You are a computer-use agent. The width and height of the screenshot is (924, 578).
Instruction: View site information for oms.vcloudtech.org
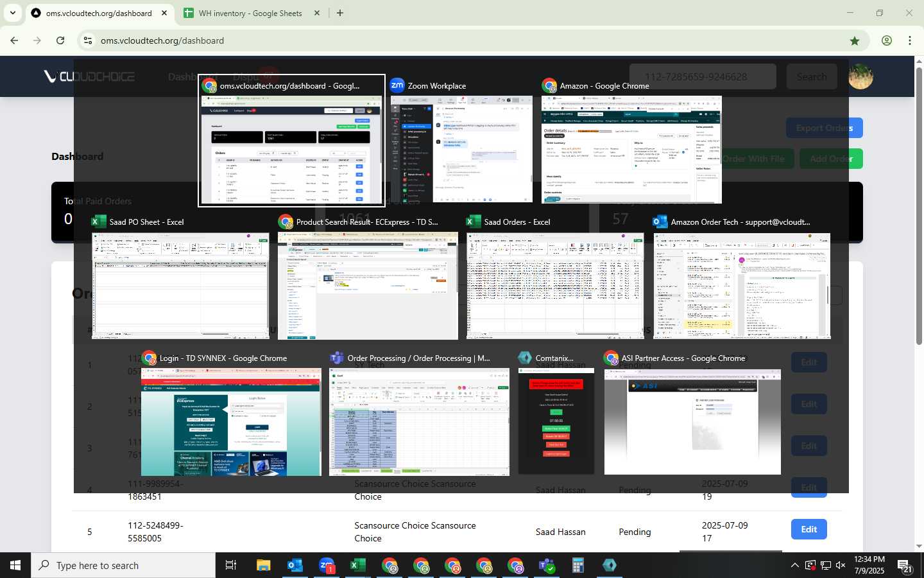click(x=88, y=40)
